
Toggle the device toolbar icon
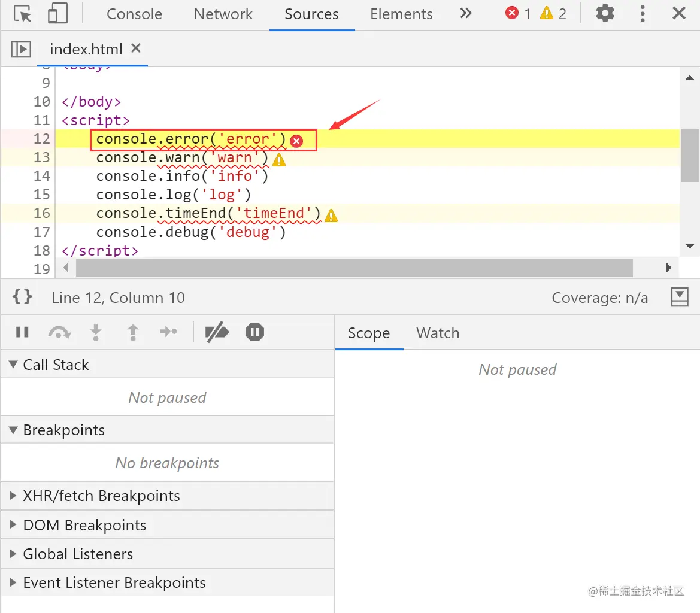[x=57, y=14]
